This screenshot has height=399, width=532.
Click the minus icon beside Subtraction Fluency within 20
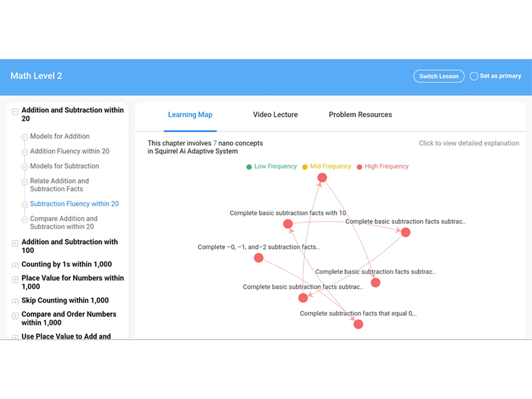(25, 204)
